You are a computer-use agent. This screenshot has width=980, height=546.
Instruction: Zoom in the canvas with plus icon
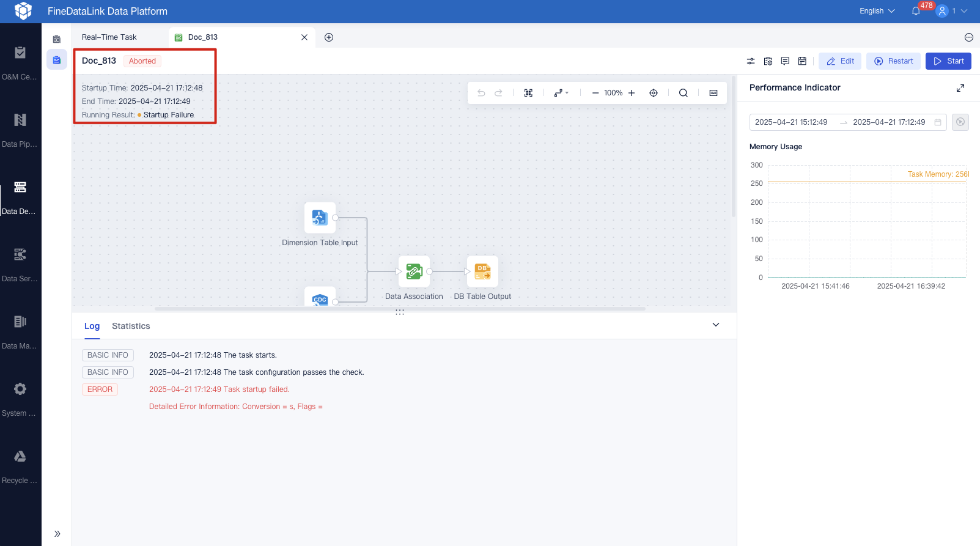tap(632, 93)
